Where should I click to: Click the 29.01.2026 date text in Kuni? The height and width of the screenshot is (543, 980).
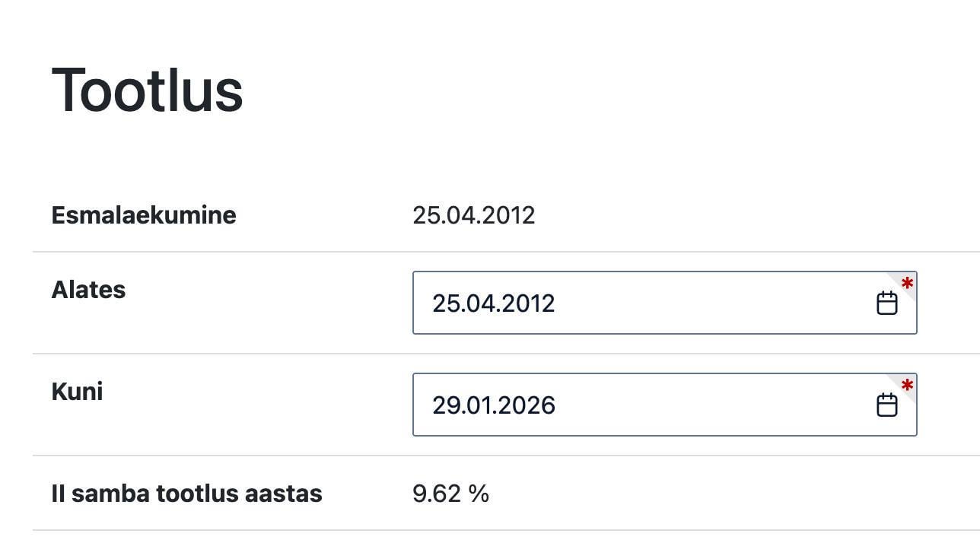(x=493, y=405)
